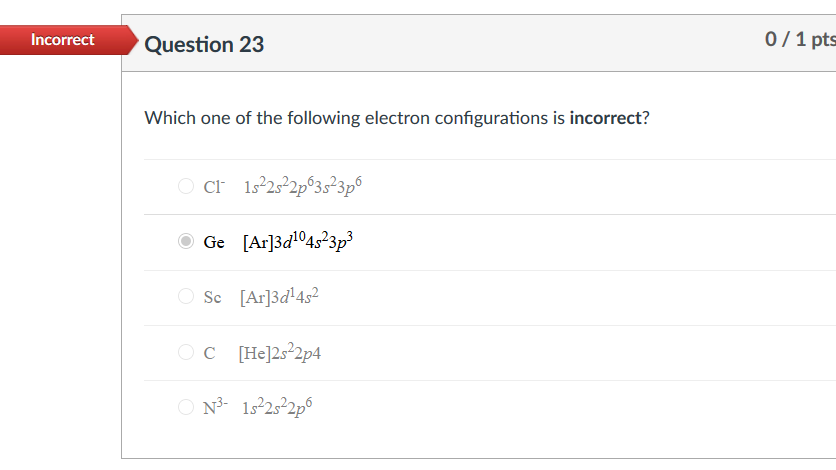Select the Cl⁻ radio button
This screenshot has width=836, height=470.
185,186
